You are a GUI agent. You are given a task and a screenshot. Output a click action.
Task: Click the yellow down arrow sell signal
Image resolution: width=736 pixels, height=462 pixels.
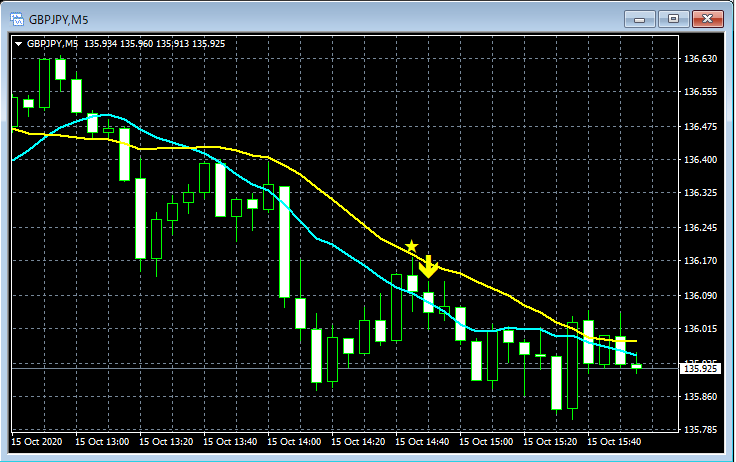click(x=428, y=267)
